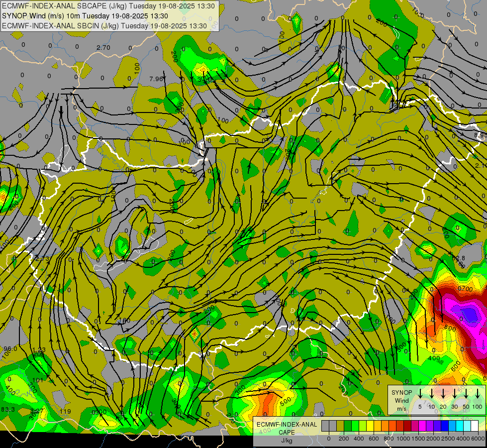Click the map value 83.3 at the left edge
The image size is (487, 448).
pyautogui.click(x=8, y=410)
